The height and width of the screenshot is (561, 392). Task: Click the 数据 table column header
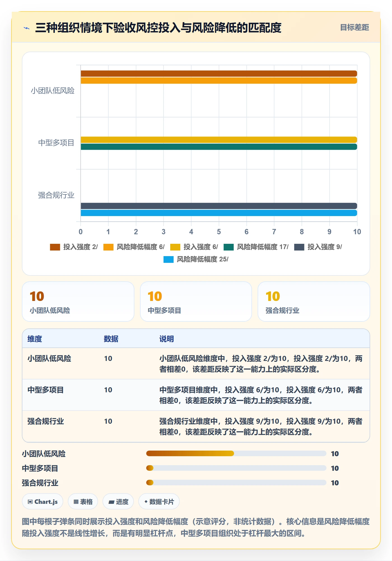pos(111,339)
